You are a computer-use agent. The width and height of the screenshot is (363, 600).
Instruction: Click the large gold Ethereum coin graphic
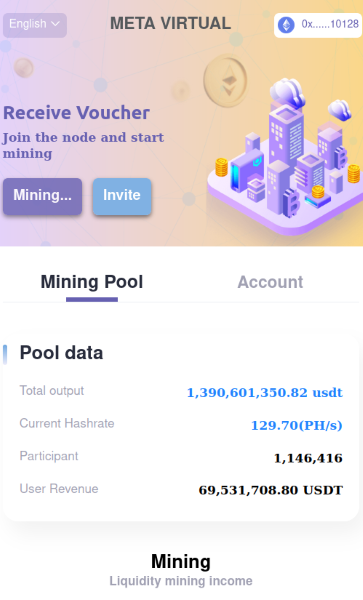click(x=225, y=80)
